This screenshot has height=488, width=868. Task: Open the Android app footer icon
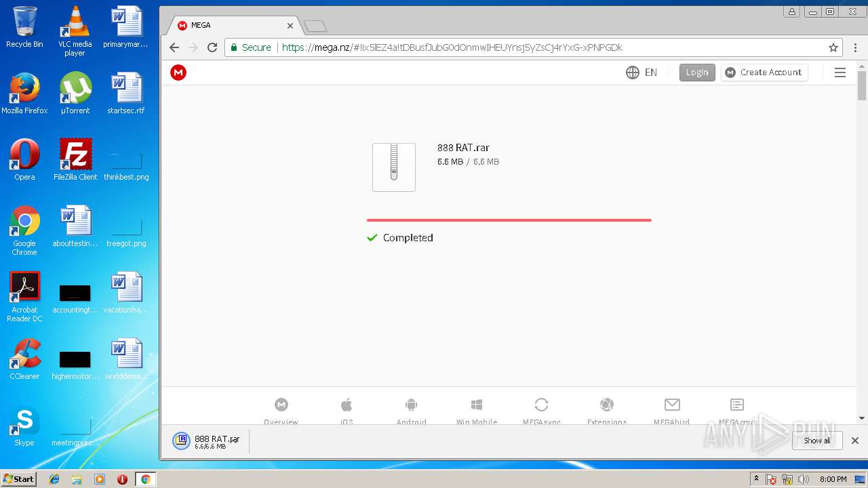(411, 405)
